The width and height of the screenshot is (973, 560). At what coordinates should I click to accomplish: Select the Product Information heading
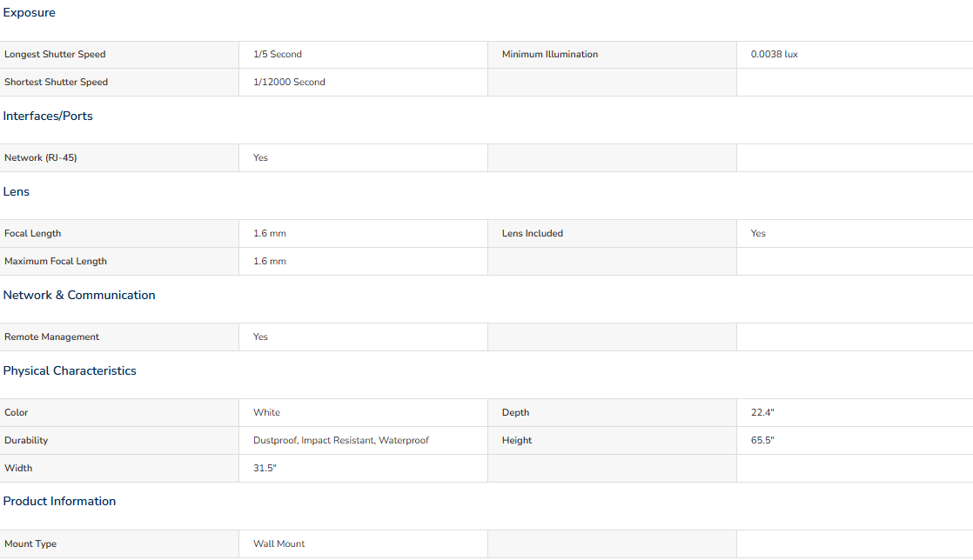click(59, 501)
